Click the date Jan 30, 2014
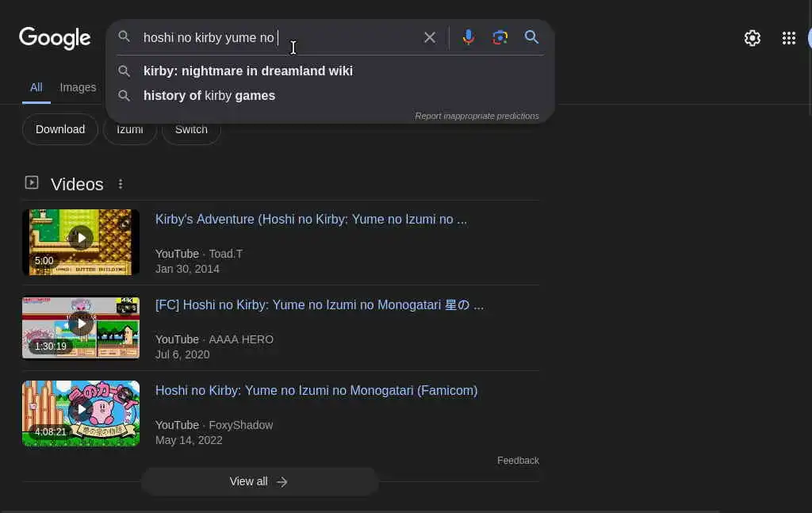The width and height of the screenshot is (812, 513). click(x=187, y=269)
